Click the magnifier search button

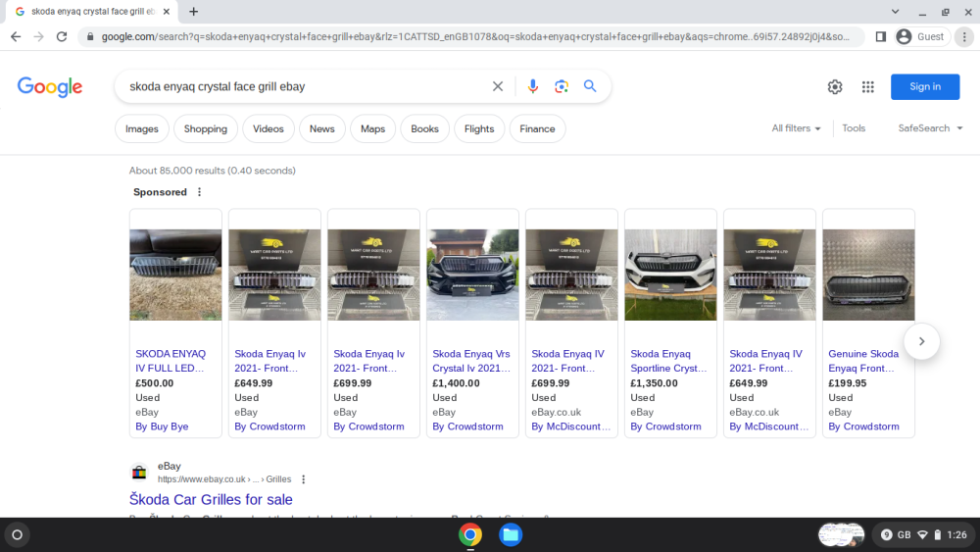click(590, 86)
